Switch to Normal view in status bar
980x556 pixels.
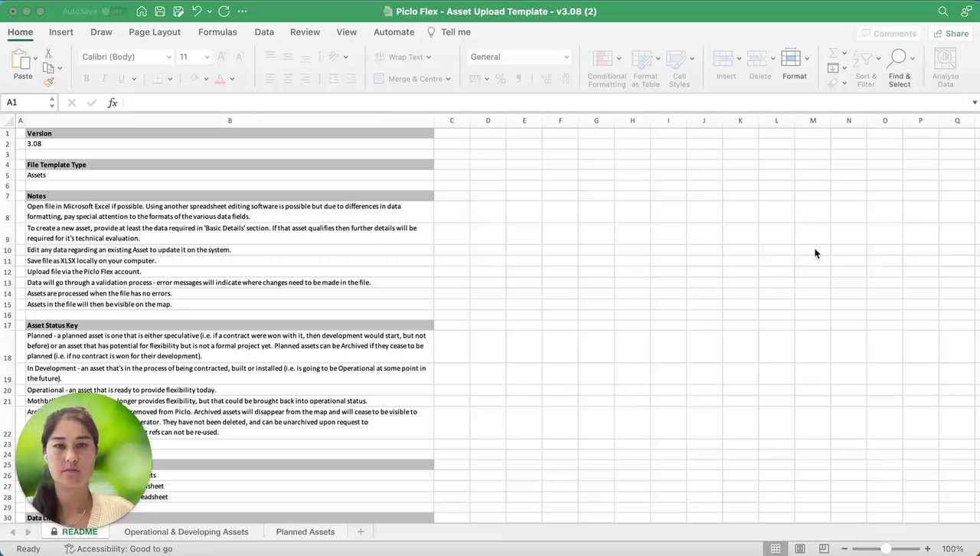point(776,548)
